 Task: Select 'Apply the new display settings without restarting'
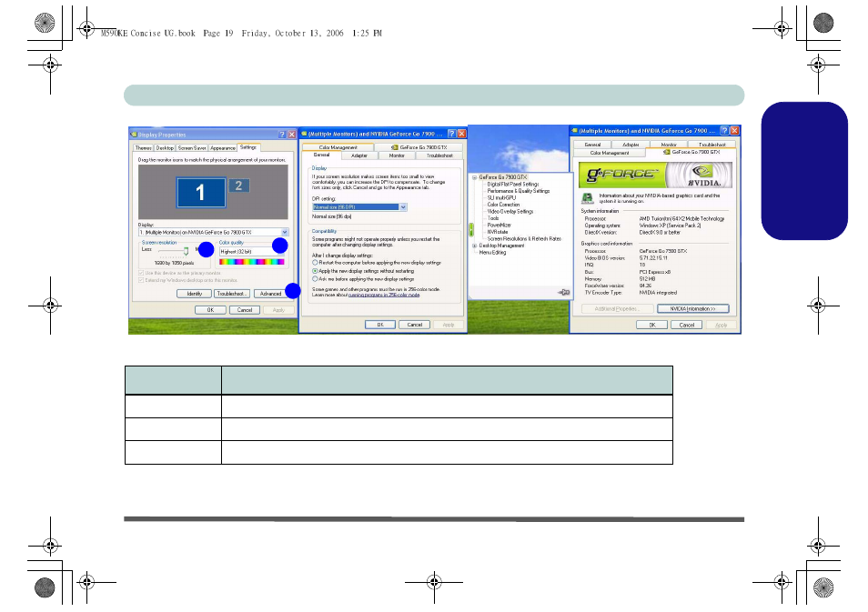[316, 270]
